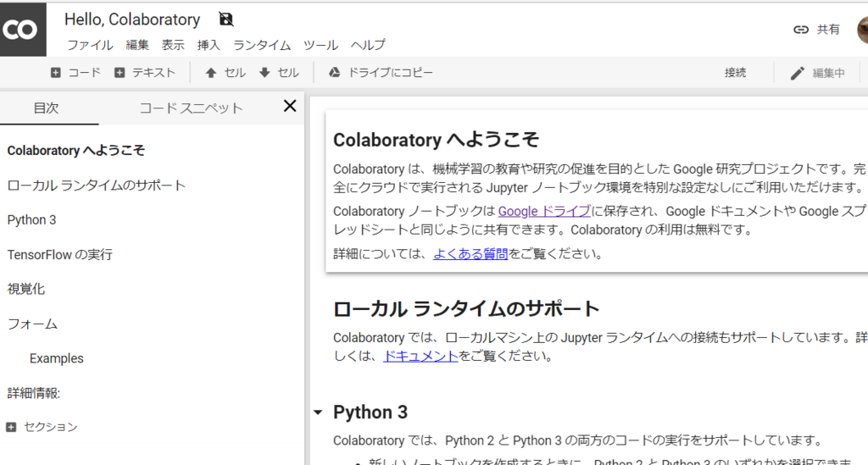Click the plus icon for コード
This screenshot has width=868, height=465.
[55, 73]
